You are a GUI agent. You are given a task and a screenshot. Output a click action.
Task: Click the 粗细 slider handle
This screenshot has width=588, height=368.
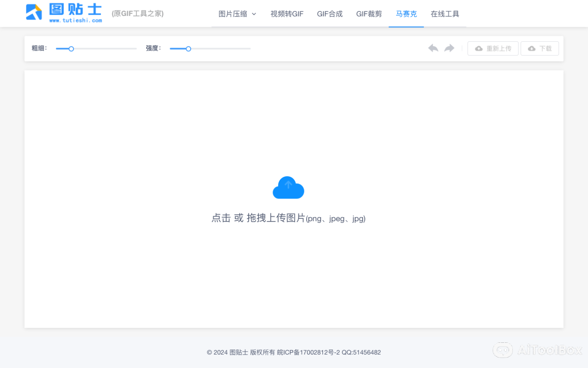click(x=71, y=49)
